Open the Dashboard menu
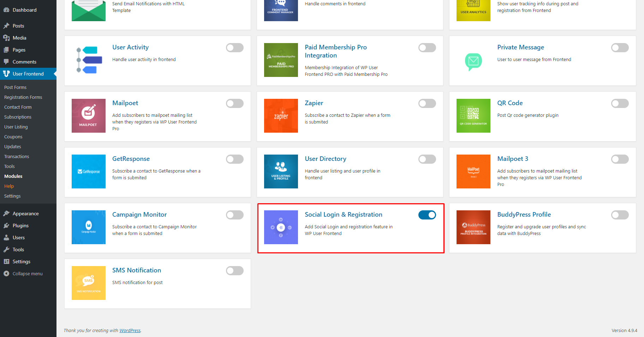The height and width of the screenshot is (337, 644). tap(28, 10)
